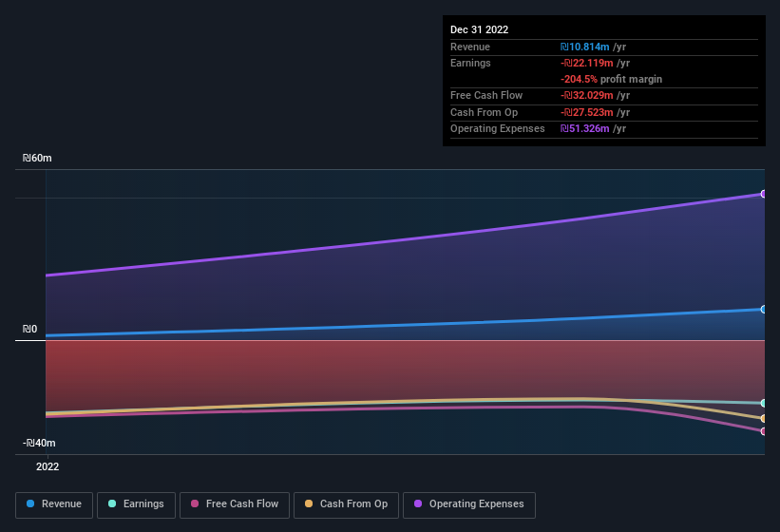This screenshot has width=780, height=532.
Task: Click the 2022 x-axis label
Action: click(x=48, y=466)
